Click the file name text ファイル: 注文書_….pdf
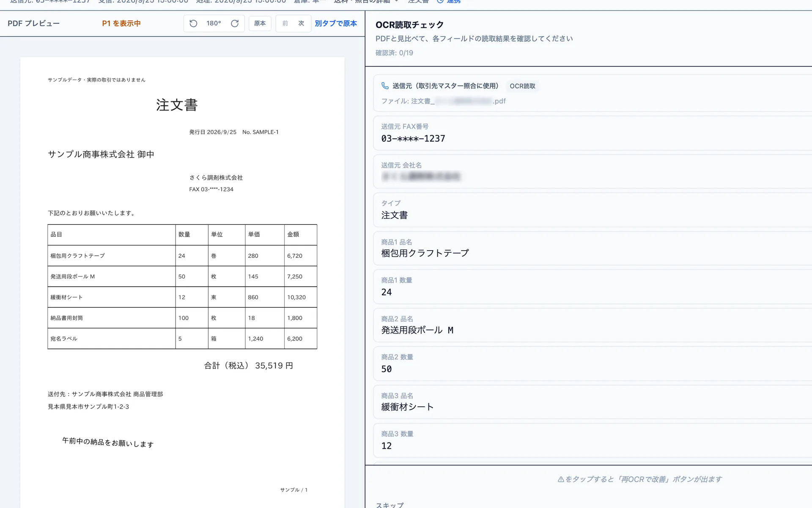This screenshot has height=508, width=812. [x=443, y=101]
